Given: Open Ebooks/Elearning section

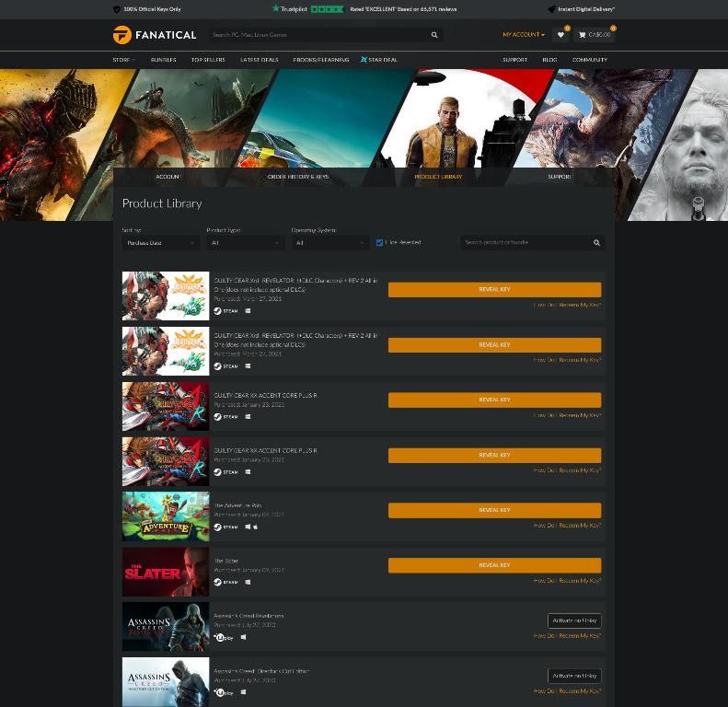Looking at the screenshot, I should (321, 60).
